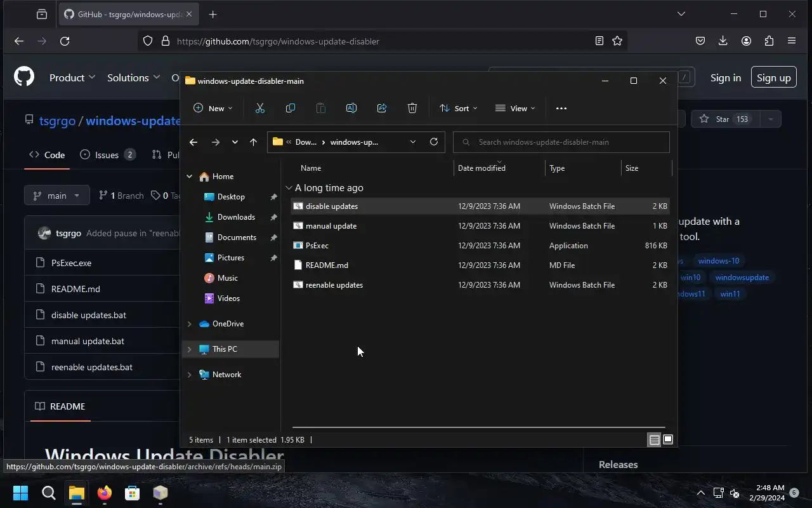Open the Sort dropdown menu
Image resolution: width=812 pixels, height=508 pixels.
(x=458, y=109)
